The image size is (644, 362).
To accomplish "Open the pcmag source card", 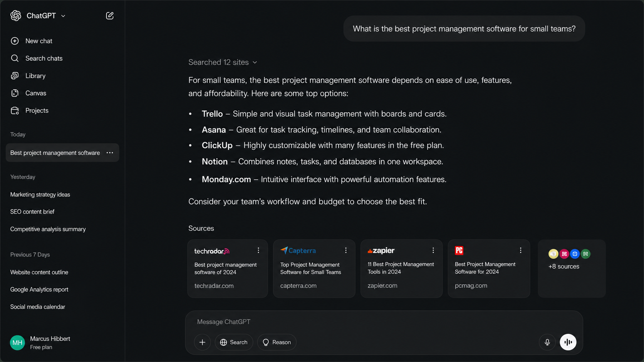I will click(x=489, y=269).
